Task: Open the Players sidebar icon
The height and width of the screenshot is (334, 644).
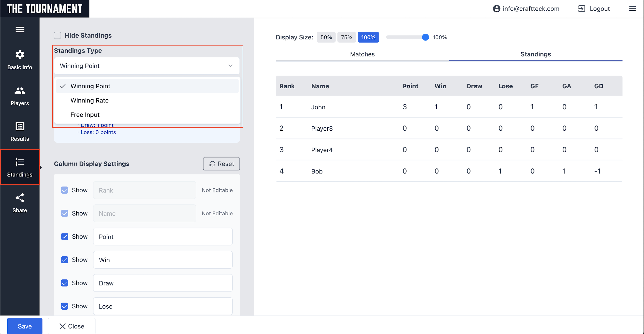Action: (x=20, y=91)
